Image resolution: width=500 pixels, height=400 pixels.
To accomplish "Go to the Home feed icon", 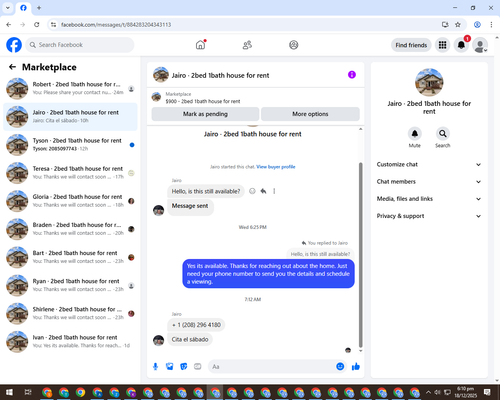I will point(200,45).
